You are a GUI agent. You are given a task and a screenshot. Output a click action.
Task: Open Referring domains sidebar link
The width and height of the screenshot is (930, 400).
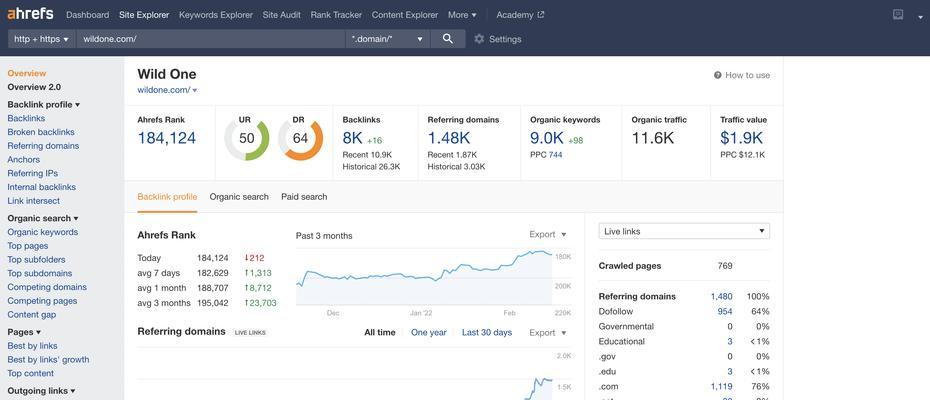43,146
